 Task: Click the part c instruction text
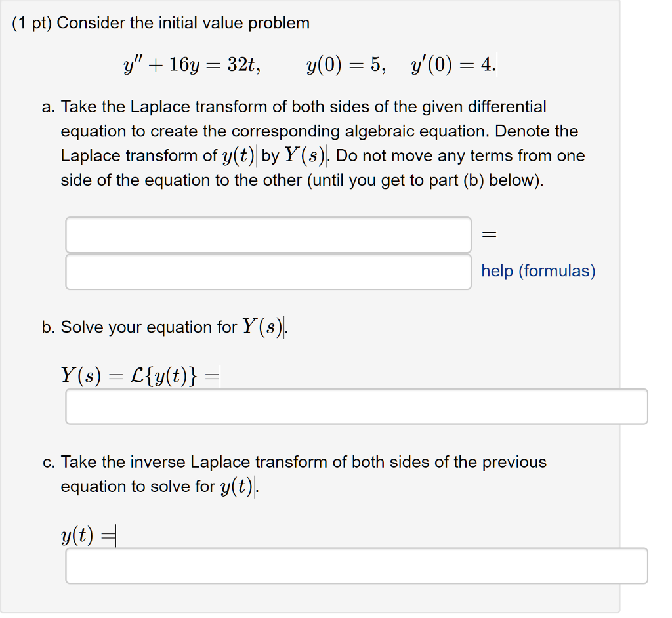302,474
